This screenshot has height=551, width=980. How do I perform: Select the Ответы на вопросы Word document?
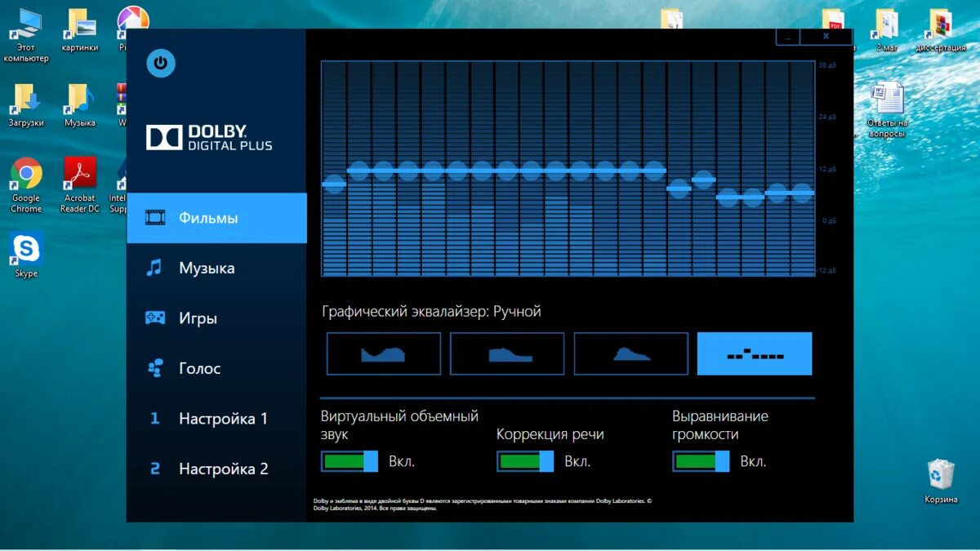[886, 109]
